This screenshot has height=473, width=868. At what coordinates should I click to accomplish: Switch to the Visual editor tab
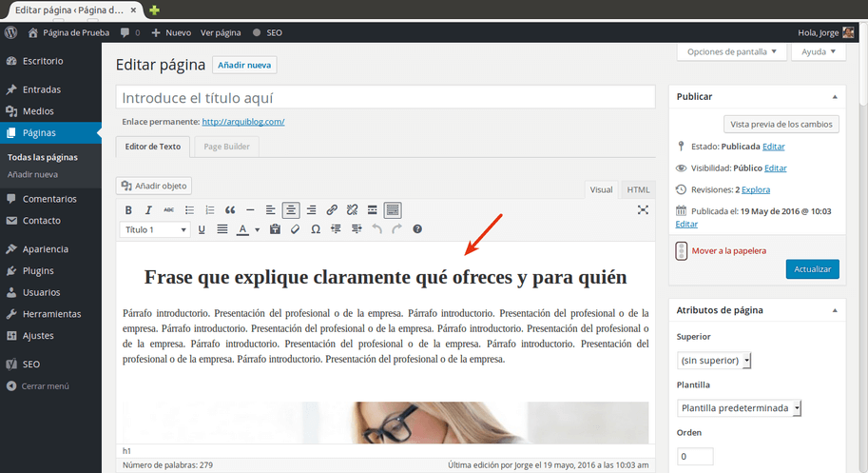(601, 189)
